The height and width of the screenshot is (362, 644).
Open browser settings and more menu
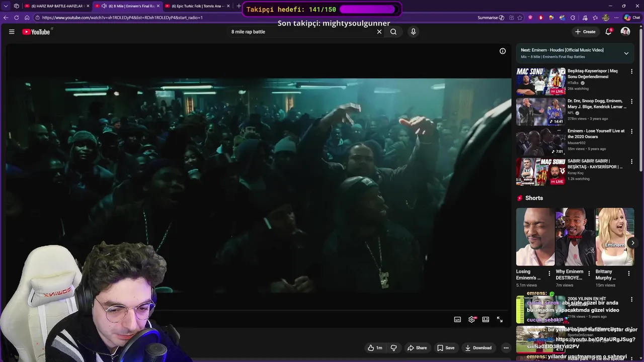point(616,18)
